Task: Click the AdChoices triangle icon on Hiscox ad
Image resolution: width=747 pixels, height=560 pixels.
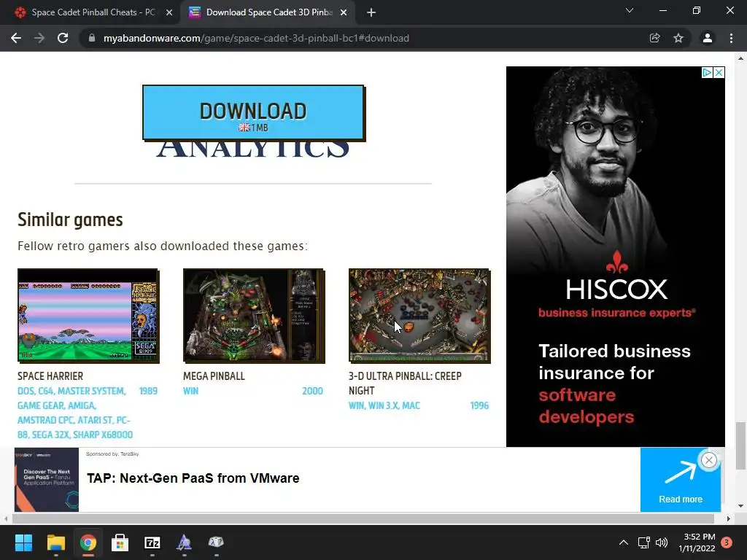Action: 708,72
